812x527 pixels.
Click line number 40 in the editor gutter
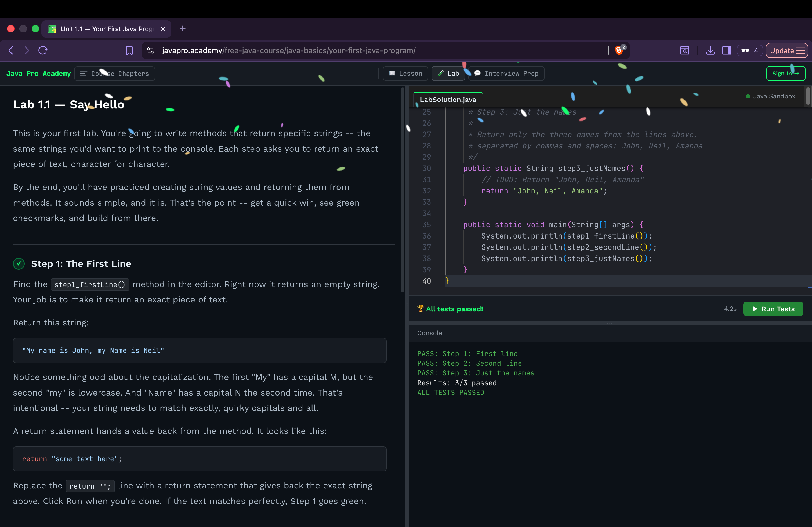426,281
